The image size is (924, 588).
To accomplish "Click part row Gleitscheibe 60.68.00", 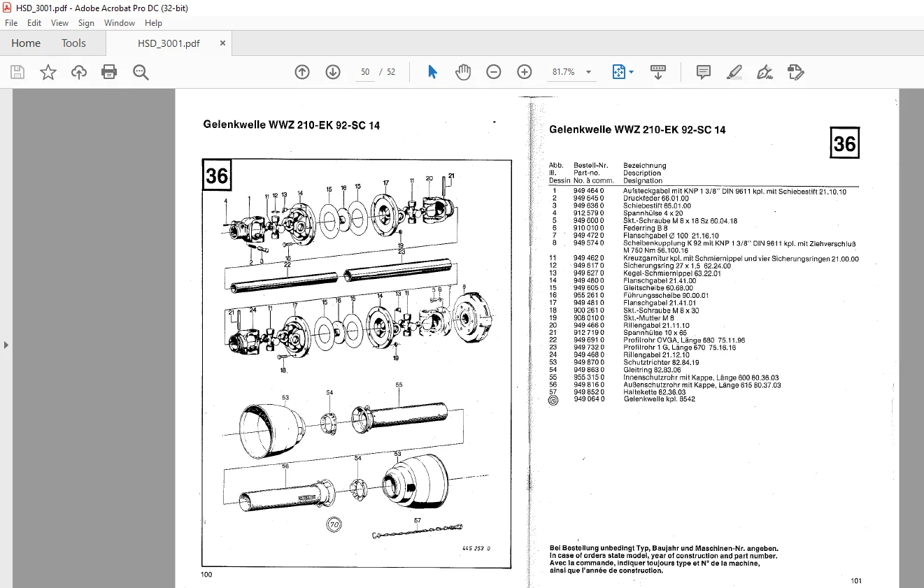I will point(621,288).
